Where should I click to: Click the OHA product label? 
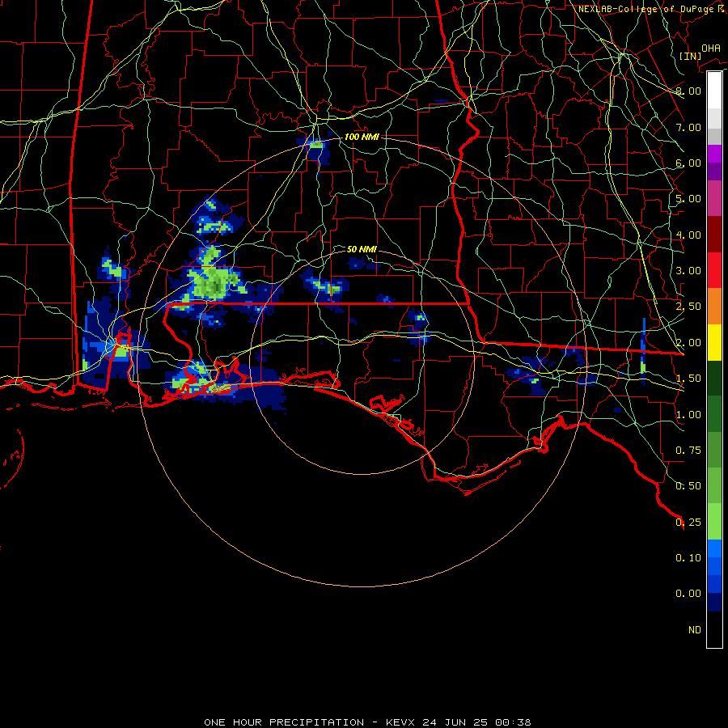pos(711,48)
